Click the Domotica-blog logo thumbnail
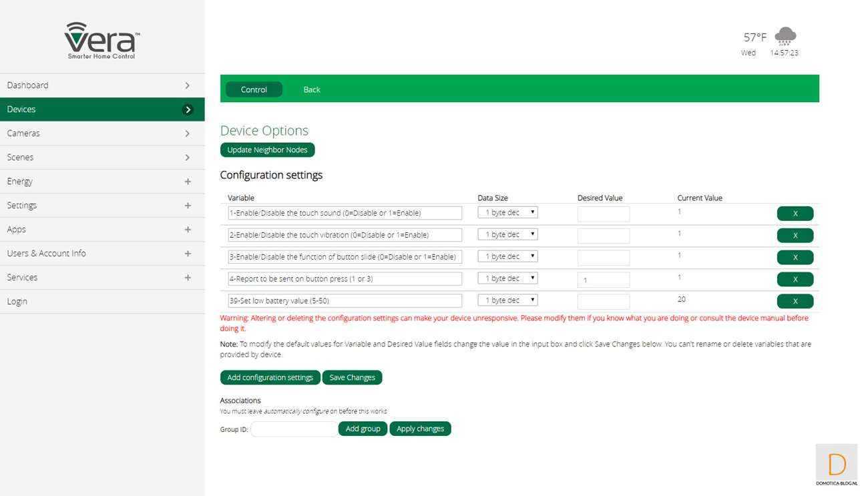 pos(836,465)
